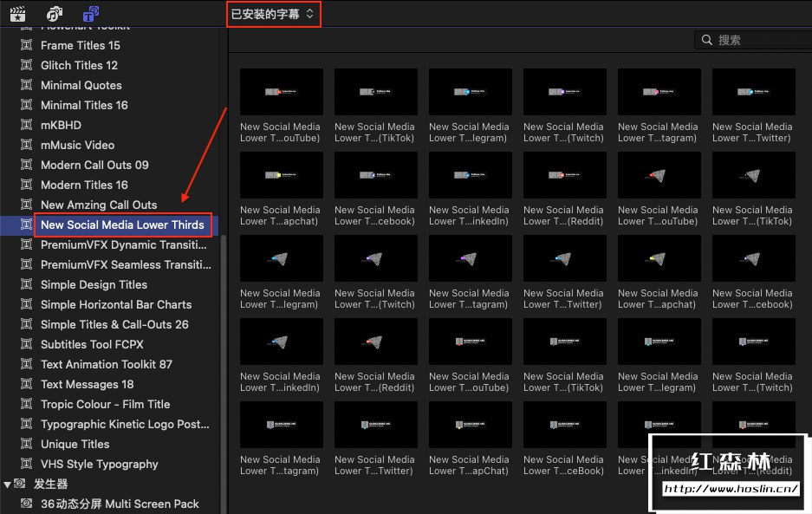The width and height of the screenshot is (812, 514).
Task: Select first-row Lower T...Twitter) title thumbnail
Action: pyautogui.click(x=754, y=92)
